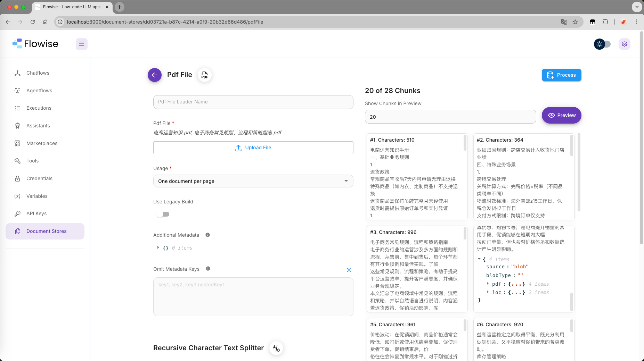Click the Process button
Image resolution: width=644 pixels, height=361 pixels.
tap(561, 75)
